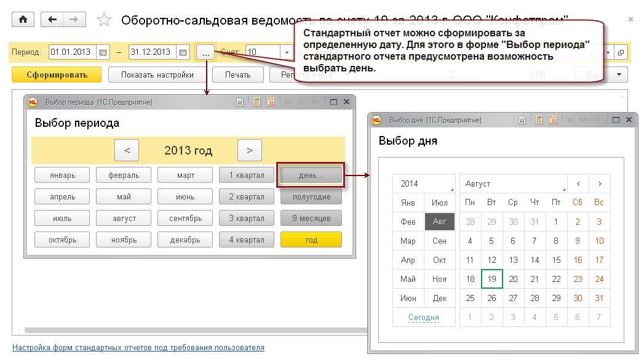Click the Home icon button

click(23, 20)
